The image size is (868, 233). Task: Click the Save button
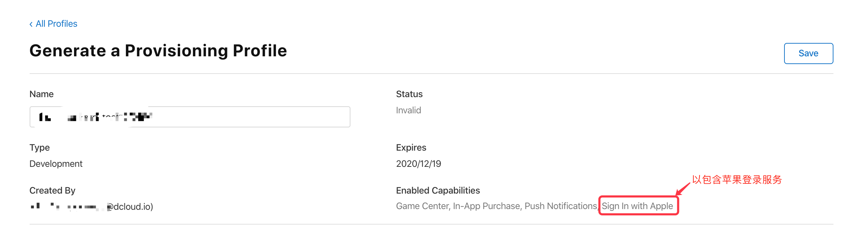coord(808,53)
